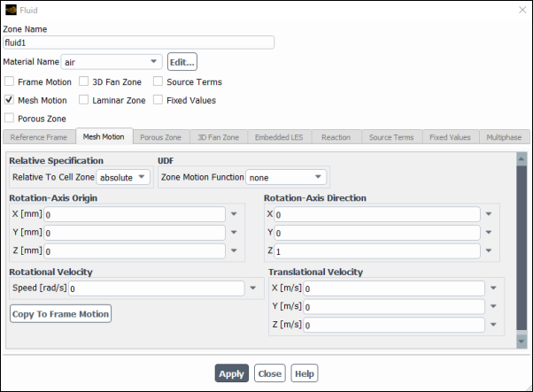This screenshot has height=392, width=533.
Task: Switch to the Reaction tab
Action: pyautogui.click(x=336, y=137)
